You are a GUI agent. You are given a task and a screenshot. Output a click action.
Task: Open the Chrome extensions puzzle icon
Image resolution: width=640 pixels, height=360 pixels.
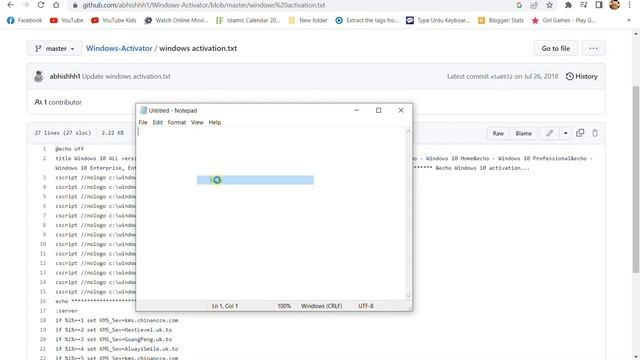568,5
